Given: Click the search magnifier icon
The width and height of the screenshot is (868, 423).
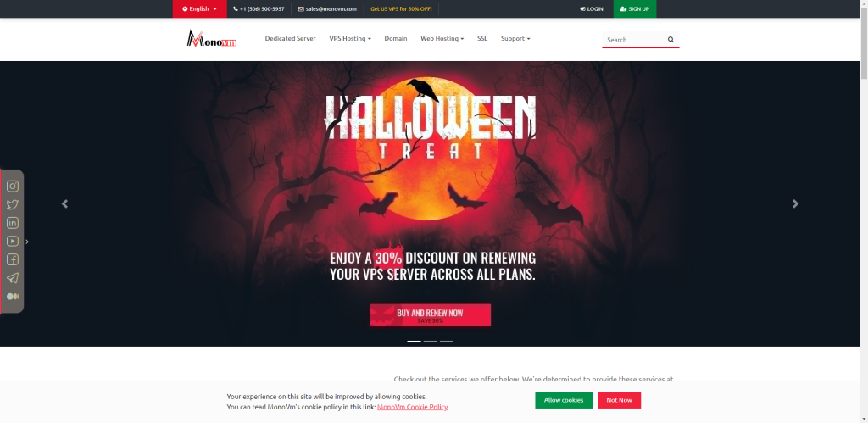Looking at the screenshot, I should 670,40.
